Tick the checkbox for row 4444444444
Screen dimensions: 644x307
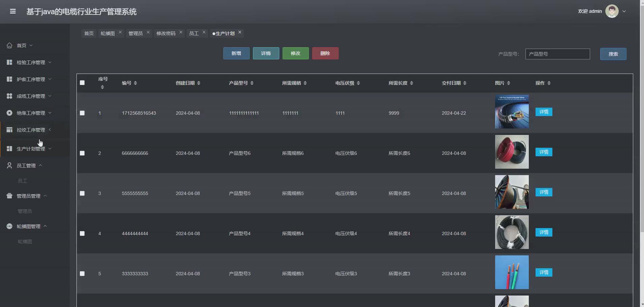pyautogui.click(x=82, y=234)
